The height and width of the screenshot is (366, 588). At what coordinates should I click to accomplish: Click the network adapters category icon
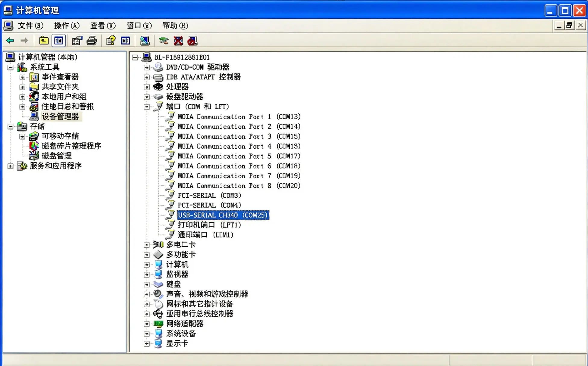coord(158,324)
